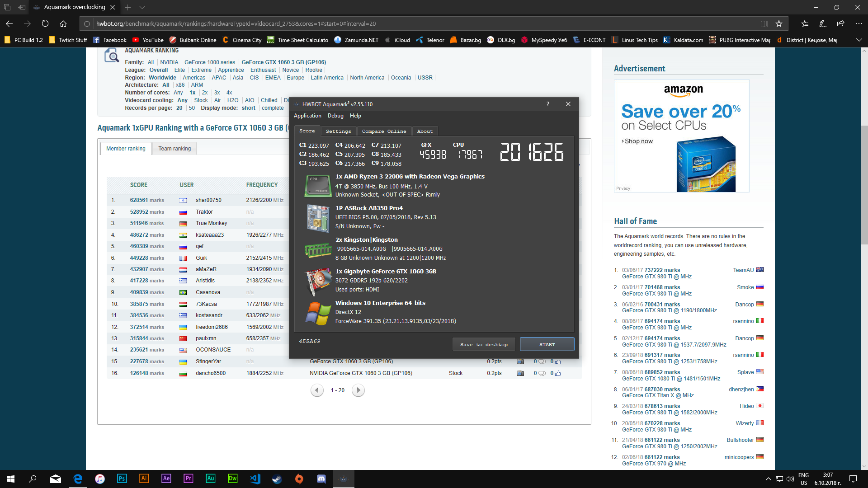This screenshot has width=868, height=488.
Task: Filter videocard cooling by H2O
Action: pyautogui.click(x=233, y=100)
